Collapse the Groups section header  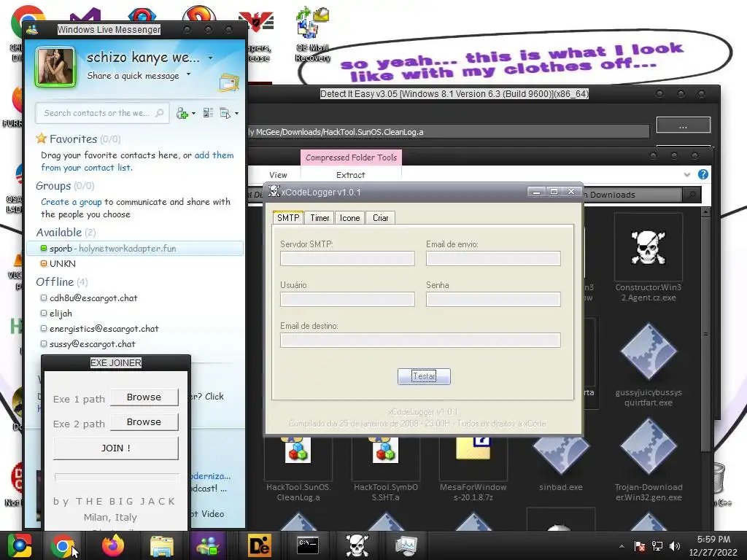pyautogui.click(x=65, y=186)
